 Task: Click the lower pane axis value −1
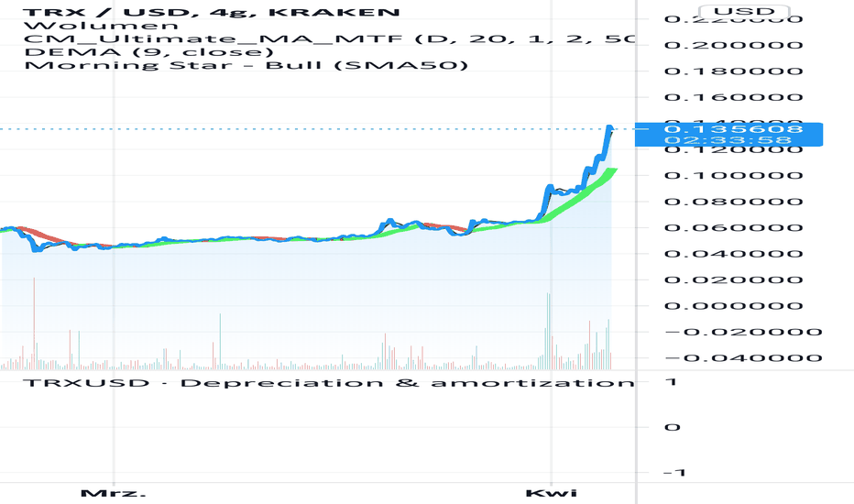click(674, 473)
